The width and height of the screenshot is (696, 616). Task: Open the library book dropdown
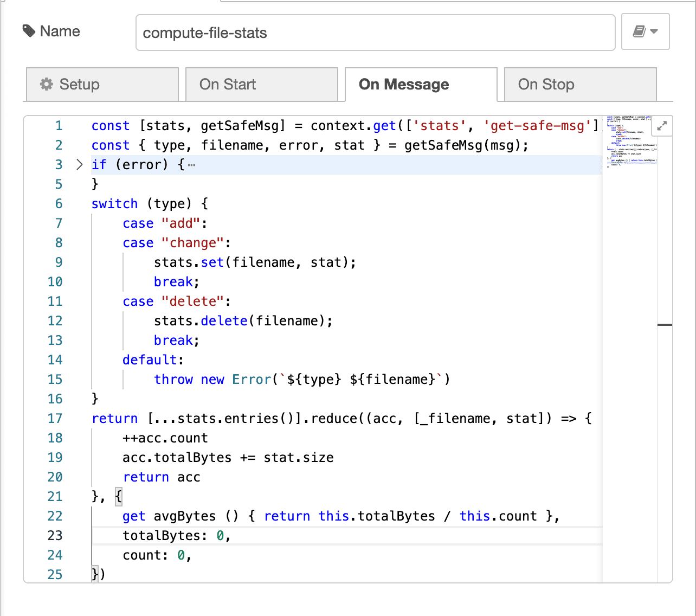[x=645, y=32]
